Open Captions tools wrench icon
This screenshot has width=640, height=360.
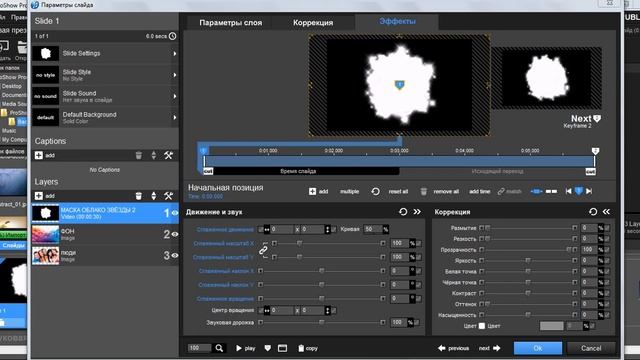(169, 155)
